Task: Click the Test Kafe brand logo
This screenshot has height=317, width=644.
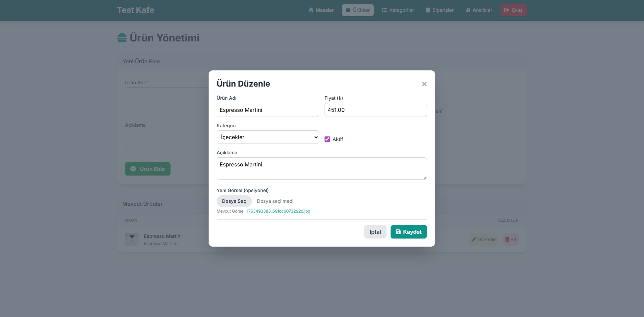Action: tap(135, 10)
